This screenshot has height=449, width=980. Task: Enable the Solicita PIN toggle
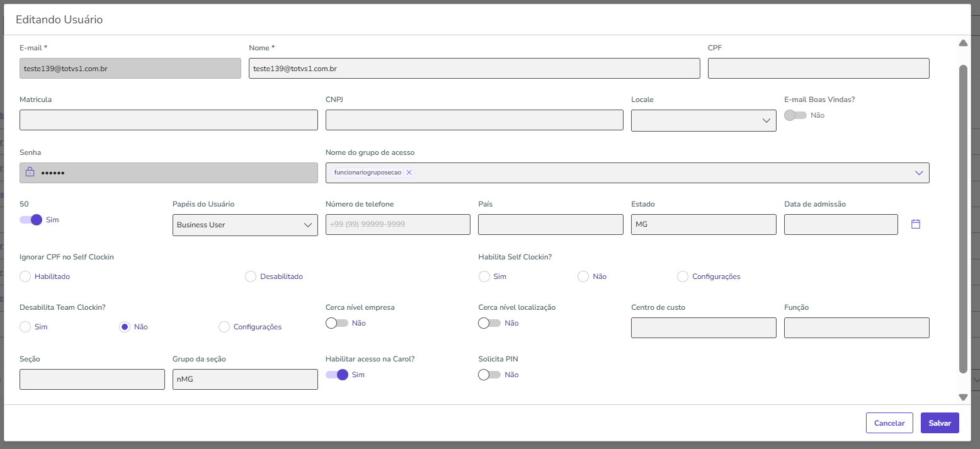[489, 375]
